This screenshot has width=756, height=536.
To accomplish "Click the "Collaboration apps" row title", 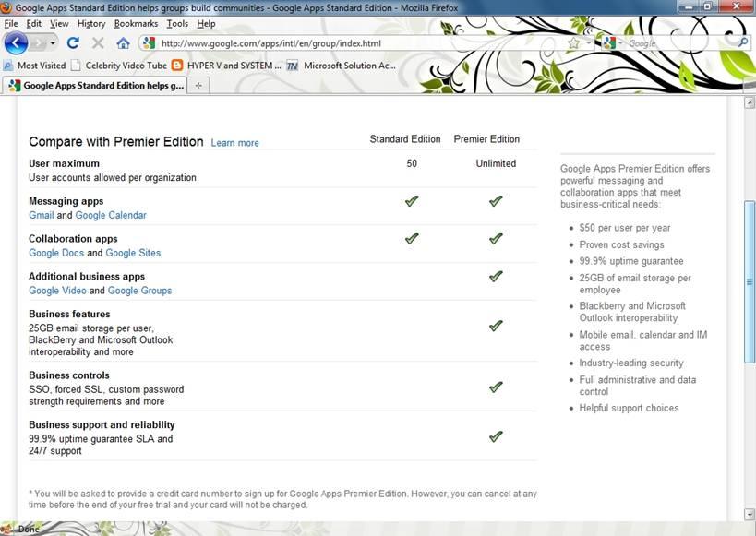I will click(x=73, y=239).
